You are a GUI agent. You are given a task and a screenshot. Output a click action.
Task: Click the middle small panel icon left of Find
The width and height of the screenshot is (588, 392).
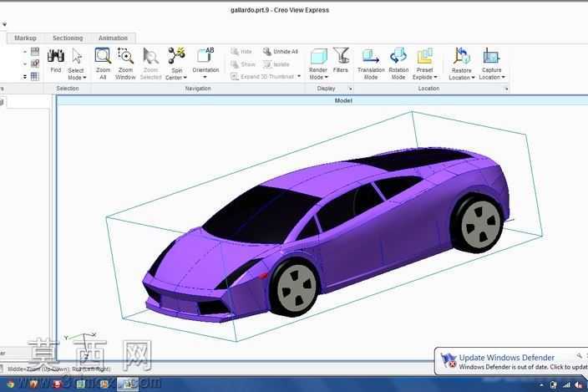coord(35,64)
